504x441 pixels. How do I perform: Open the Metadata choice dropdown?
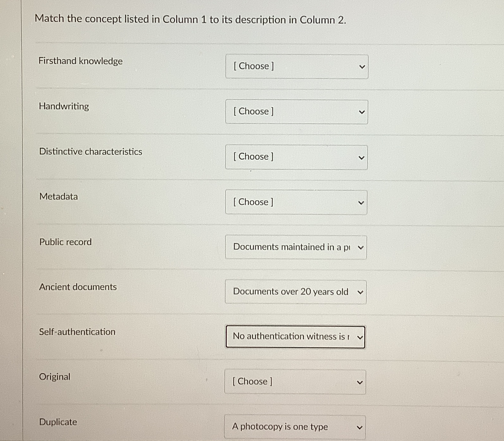(296, 202)
